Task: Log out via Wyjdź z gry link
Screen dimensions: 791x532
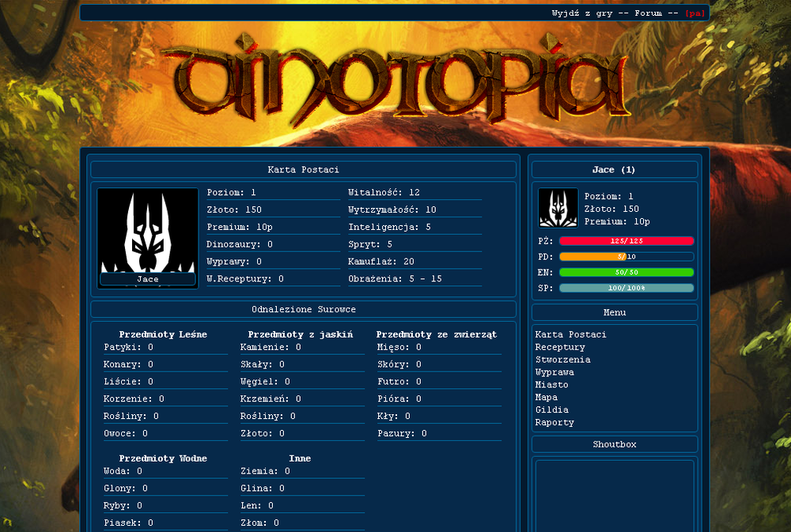Action: point(582,13)
